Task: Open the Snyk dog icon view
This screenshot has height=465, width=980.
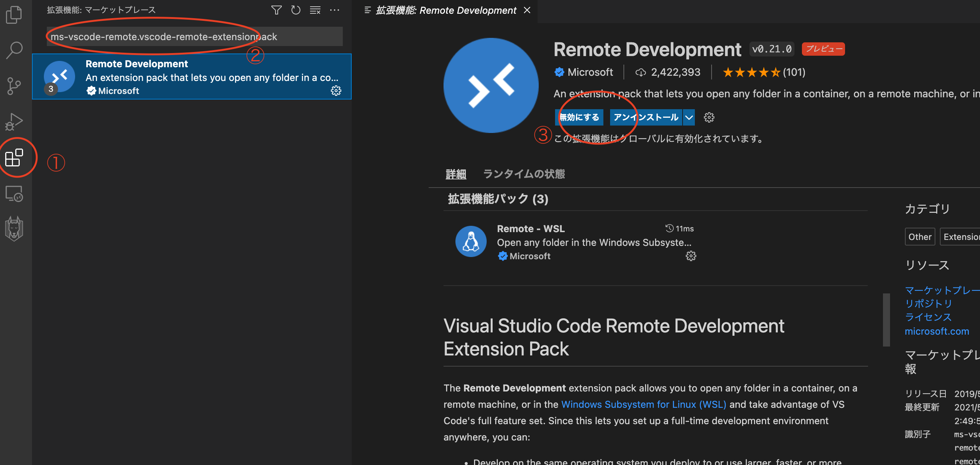Action: coord(14,229)
